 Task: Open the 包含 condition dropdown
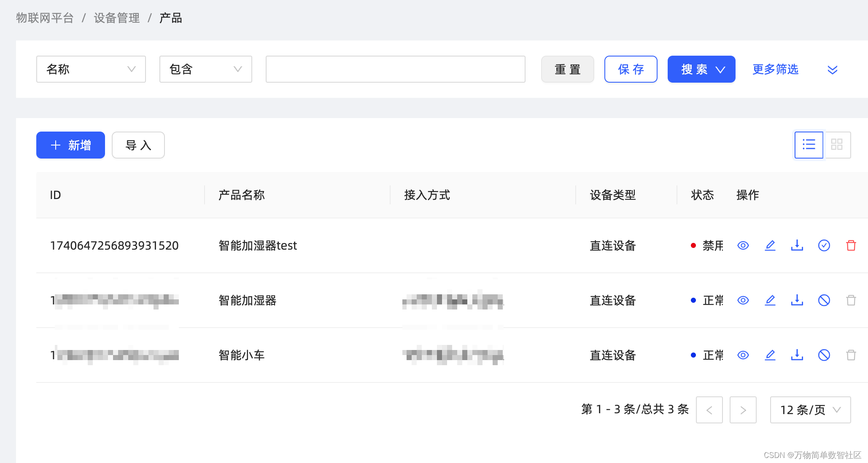pos(206,69)
